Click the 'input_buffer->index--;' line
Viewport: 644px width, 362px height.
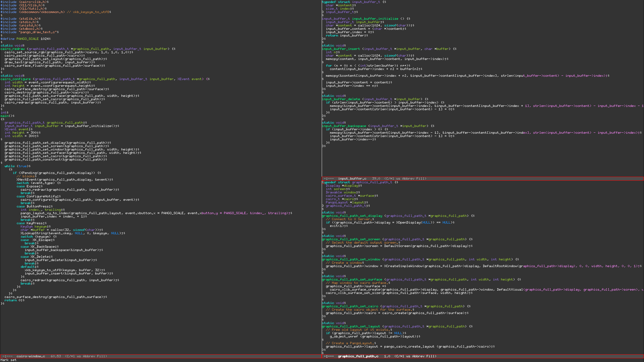click(x=353, y=139)
